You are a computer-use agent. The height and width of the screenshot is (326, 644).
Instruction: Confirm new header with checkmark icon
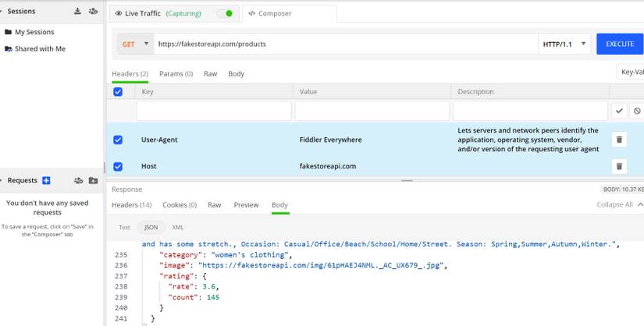pos(619,111)
